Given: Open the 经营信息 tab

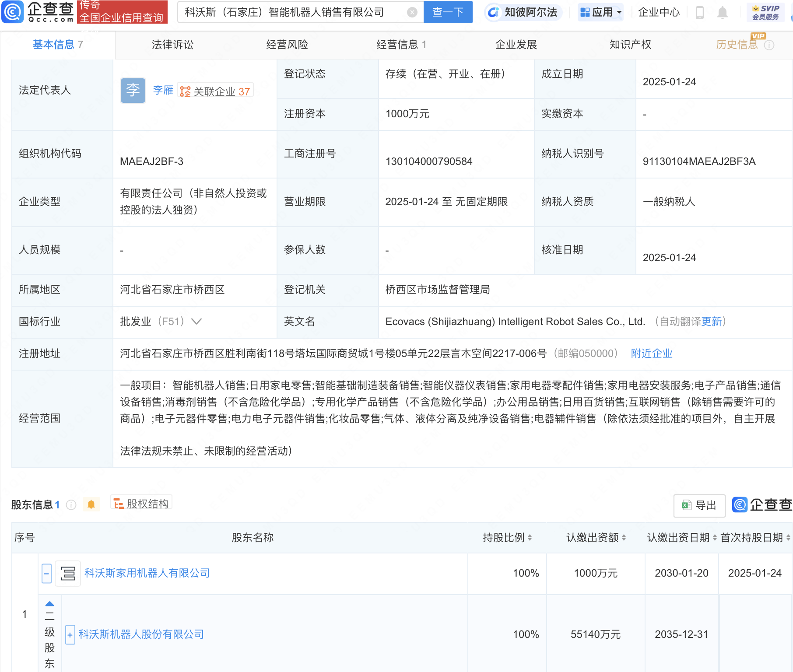Looking at the screenshot, I should (401, 45).
